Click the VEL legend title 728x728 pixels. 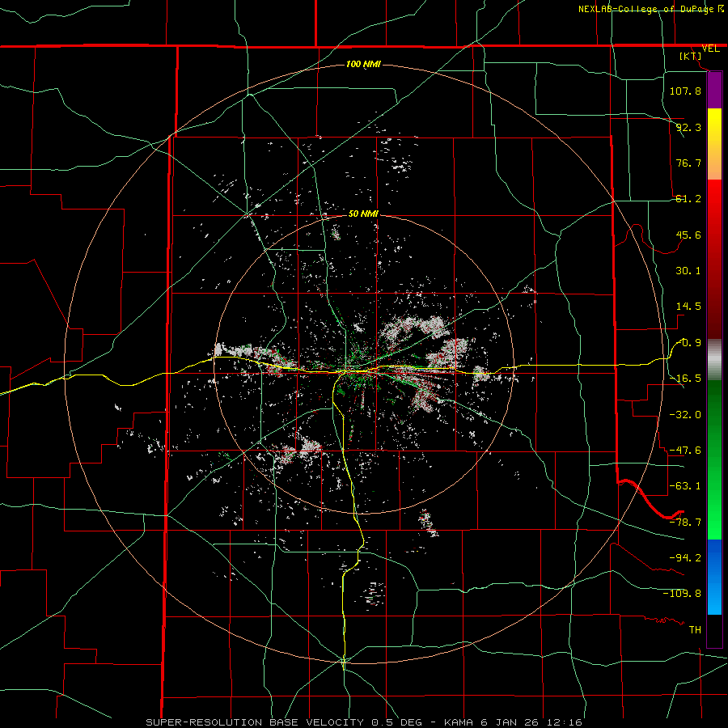tap(711, 49)
